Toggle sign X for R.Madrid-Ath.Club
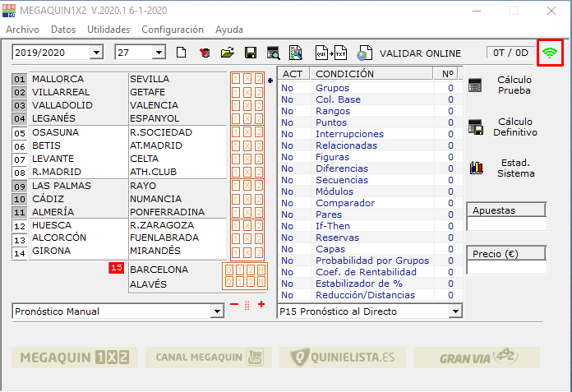This screenshot has width=572, height=392. tap(247, 172)
